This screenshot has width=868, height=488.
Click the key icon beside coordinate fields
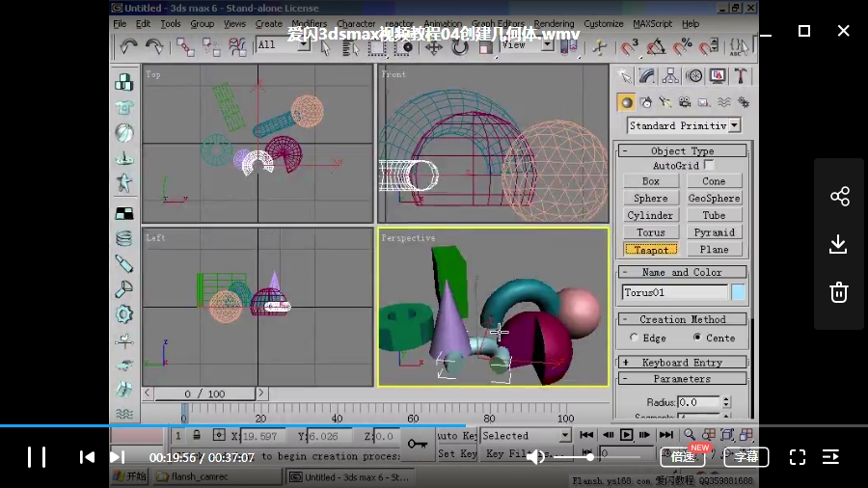417,444
